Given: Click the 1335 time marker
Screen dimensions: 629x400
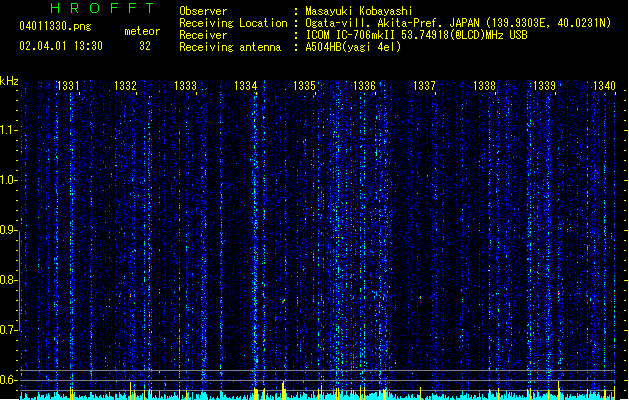Looking at the screenshot, I should (x=304, y=86).
